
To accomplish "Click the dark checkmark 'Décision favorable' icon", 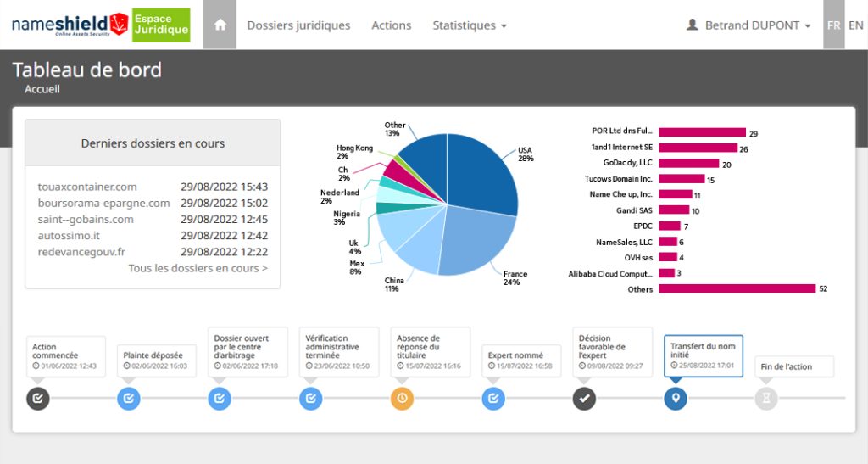I will [x=584, y=398].
